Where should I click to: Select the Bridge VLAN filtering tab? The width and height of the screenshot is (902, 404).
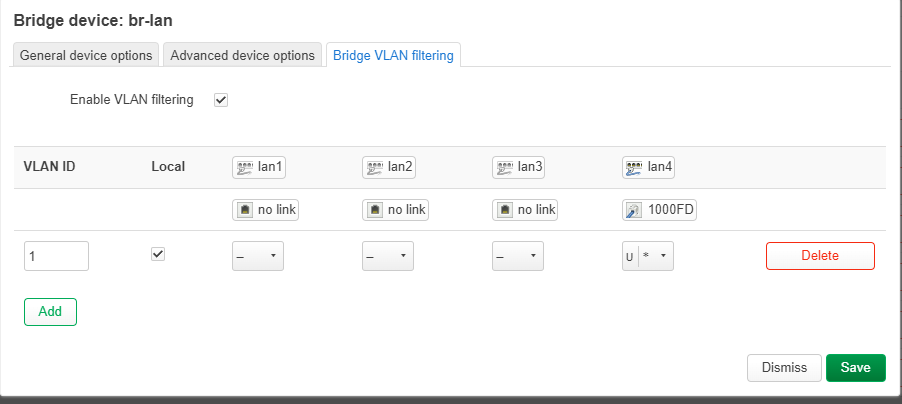[x=393, y=55]
